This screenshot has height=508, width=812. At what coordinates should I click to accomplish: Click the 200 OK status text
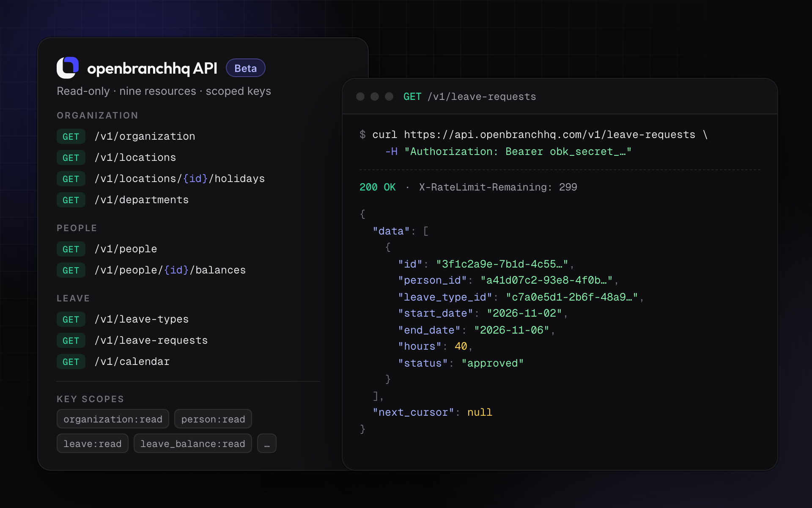378,187
